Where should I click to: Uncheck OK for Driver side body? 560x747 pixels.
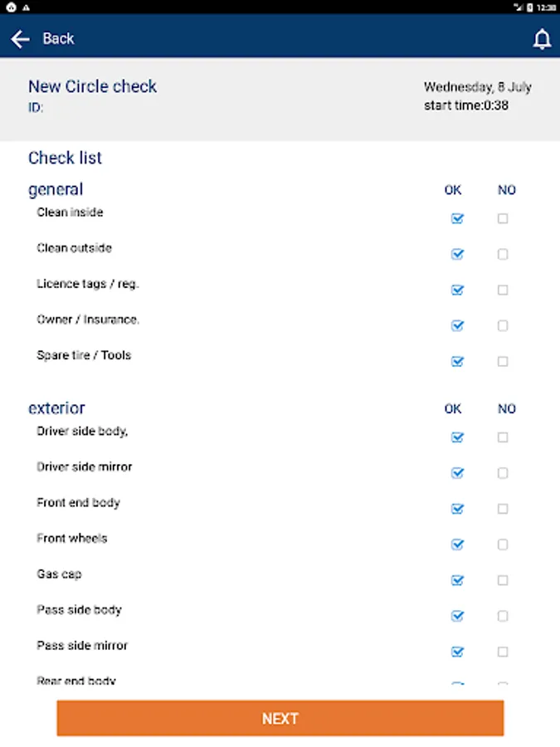pos(457,437)
